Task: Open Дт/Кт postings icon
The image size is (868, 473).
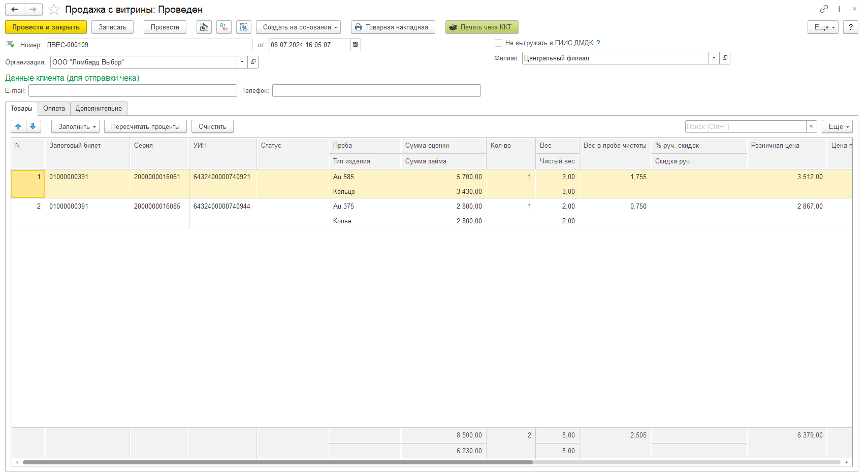Action: pos(224,27)
